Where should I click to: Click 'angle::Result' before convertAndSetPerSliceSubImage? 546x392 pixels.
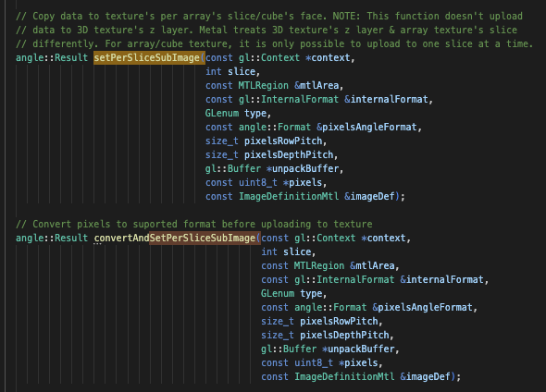coord(52,239)
